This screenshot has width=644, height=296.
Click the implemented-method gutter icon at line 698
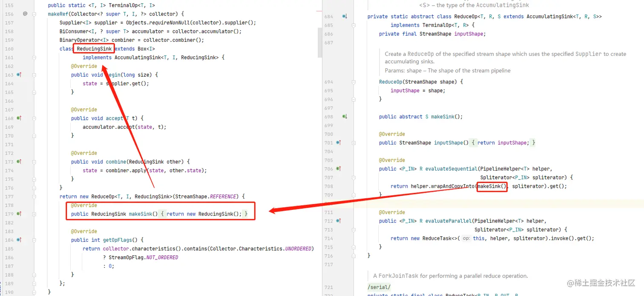pyautogui.click(x=345, y=116)
